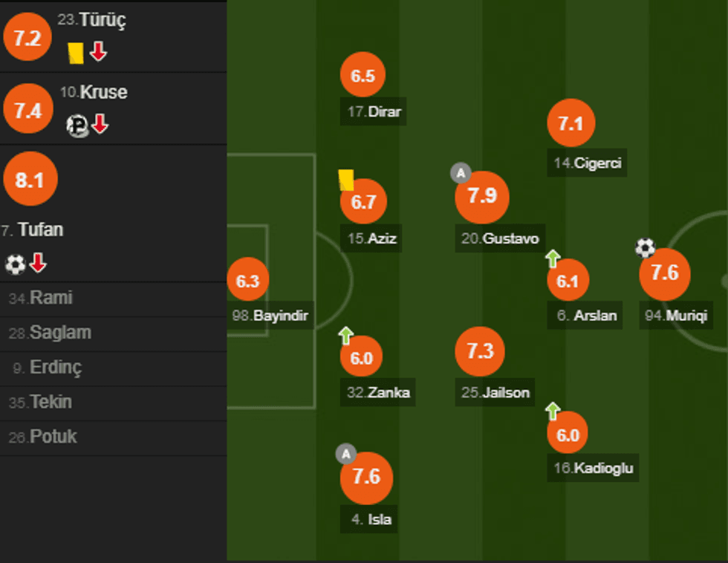Click the green substitution arrow above Arslan
This screenshot has height=563, width=728.
[552, 258]
